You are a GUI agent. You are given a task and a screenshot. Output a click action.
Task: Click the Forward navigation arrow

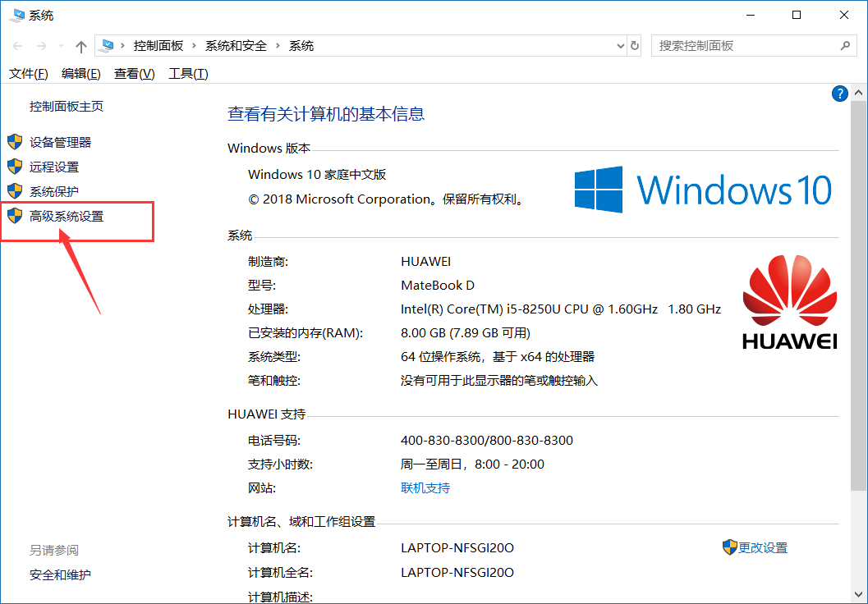(x=41, y=46)
